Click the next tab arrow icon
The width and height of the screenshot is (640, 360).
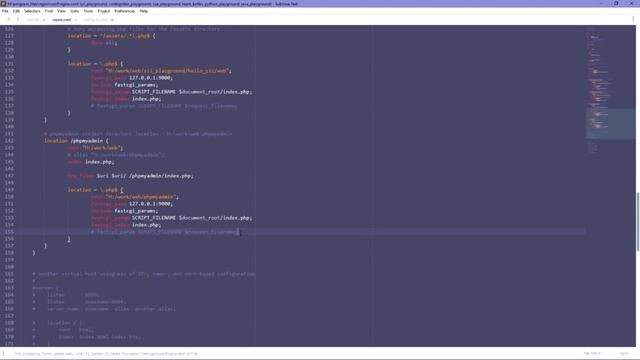point(18,19)
